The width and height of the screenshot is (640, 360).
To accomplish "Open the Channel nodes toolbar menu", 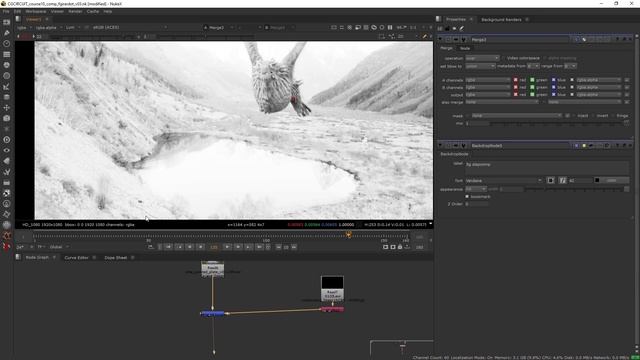I will [x=7, y=54].
